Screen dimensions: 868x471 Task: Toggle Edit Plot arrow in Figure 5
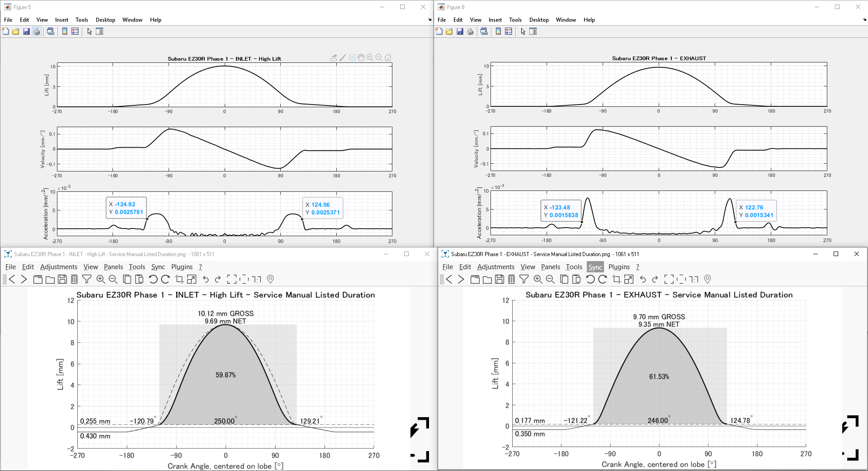pyautogui.click(x=90, y=31)
